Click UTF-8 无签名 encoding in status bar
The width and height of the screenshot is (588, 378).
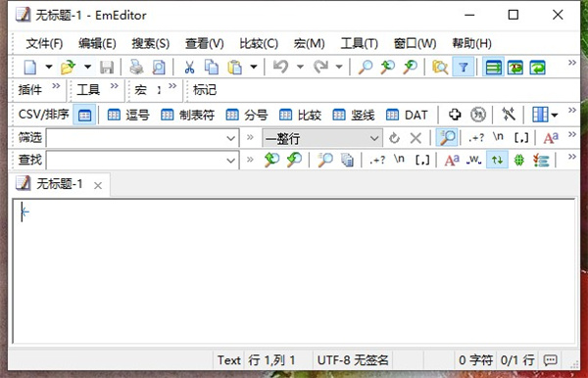tap(353, 360)
